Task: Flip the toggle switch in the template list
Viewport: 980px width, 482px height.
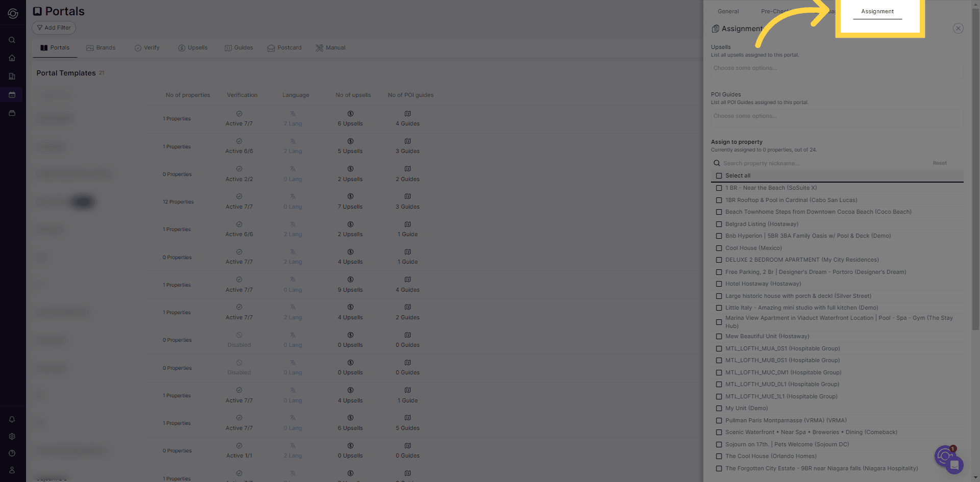Action: 83,201
